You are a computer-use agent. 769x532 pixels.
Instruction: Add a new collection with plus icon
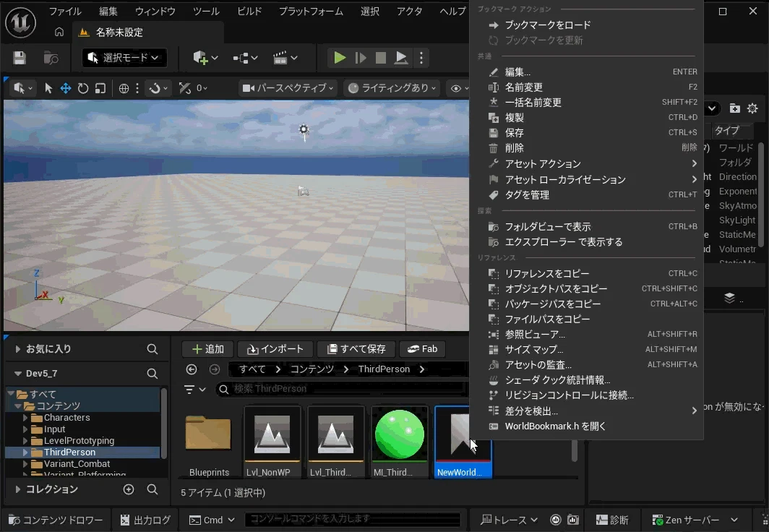point(129,489)
